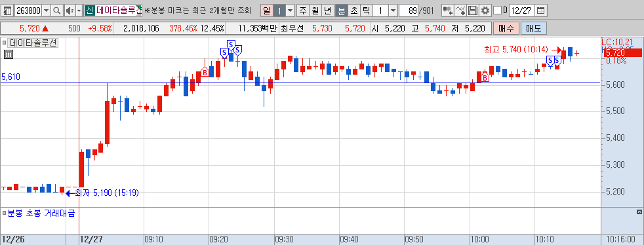Open the minute interval dropdown
This screenshot has height=245, width=644.
(393, 10)
